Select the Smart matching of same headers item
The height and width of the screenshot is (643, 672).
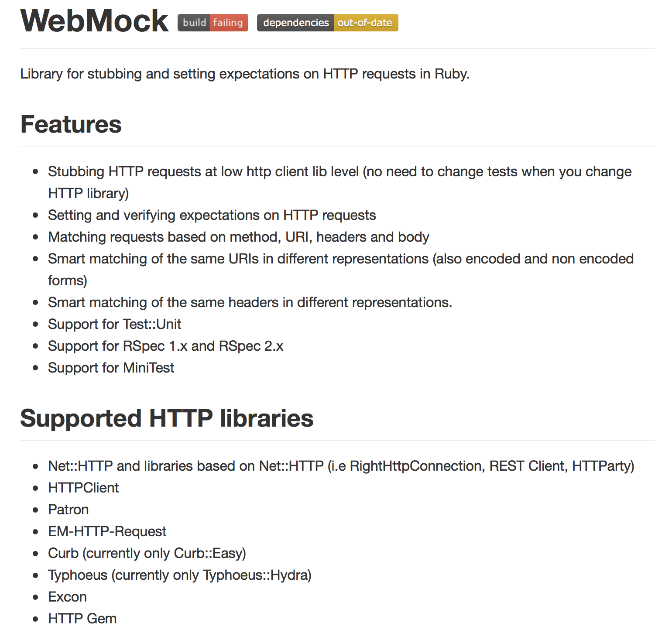tap(250, 303)
